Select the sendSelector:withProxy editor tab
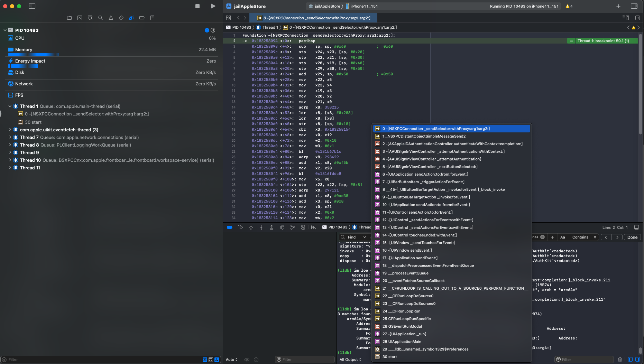 314,18
